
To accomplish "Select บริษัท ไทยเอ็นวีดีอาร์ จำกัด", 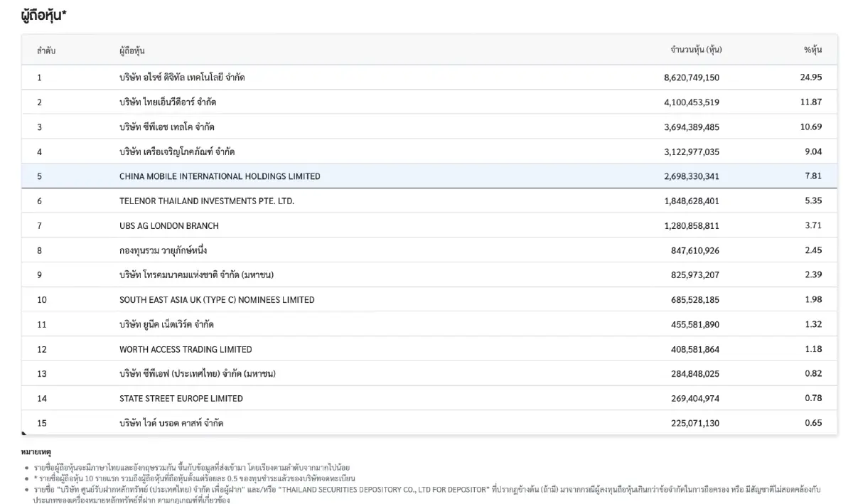I will tap(168, 102).
